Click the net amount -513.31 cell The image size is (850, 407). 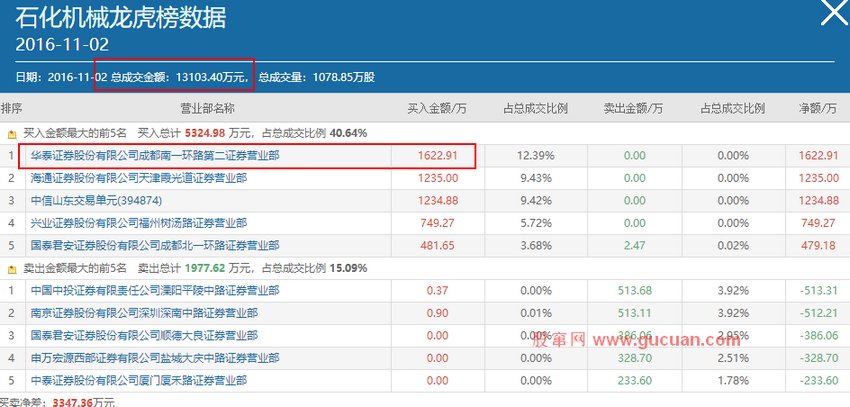(x=818, y=290)
